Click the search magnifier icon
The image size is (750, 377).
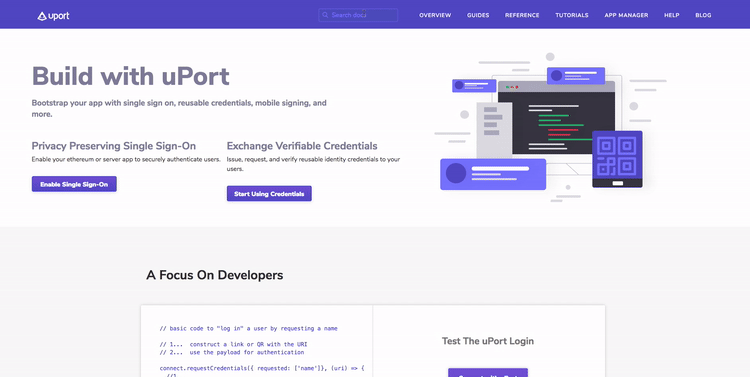325,15
